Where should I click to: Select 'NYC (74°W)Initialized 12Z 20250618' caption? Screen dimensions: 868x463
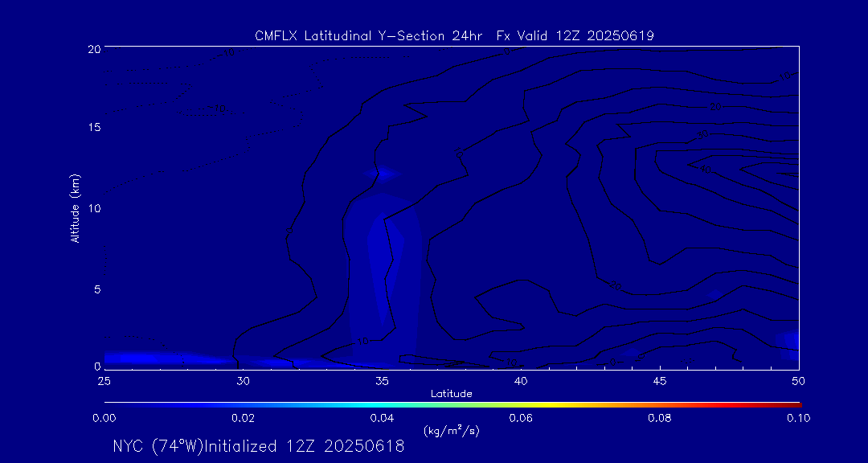pyautogui.click(x=259, y=446)
